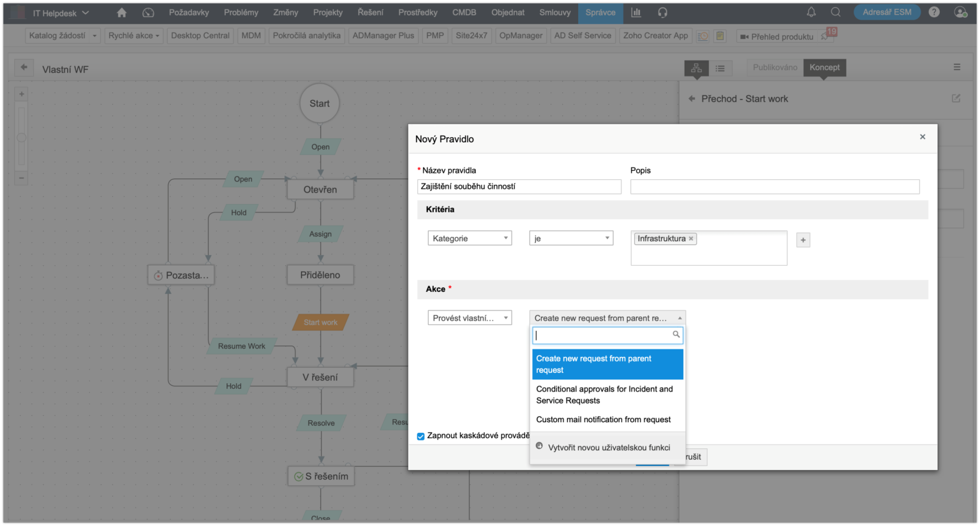Image resolution: width=980 pixels, height=526 pixels.
Task: Click the search magnifier in the header
Action: [x=835, y=12]
